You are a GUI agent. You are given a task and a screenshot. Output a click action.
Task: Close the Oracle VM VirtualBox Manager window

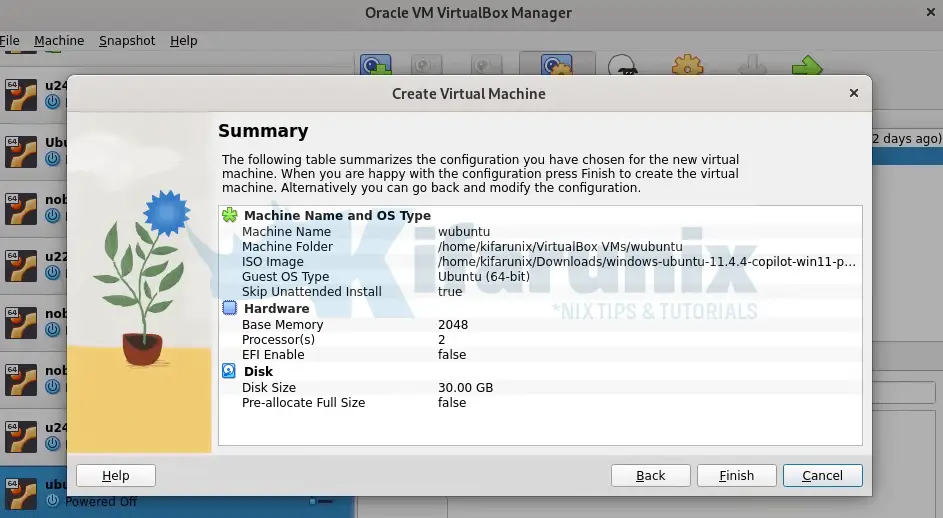coord(931,13)
